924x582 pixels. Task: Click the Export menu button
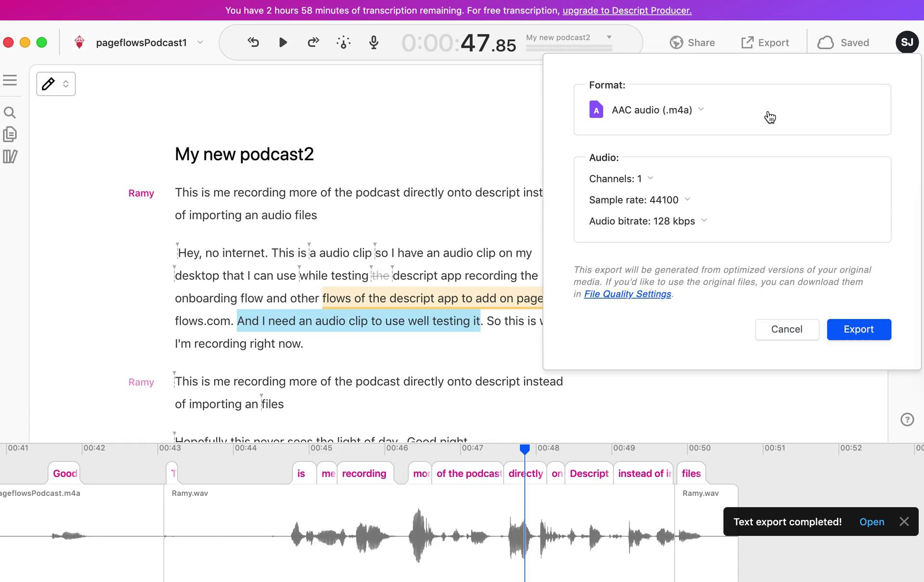(x=764, y=42)
